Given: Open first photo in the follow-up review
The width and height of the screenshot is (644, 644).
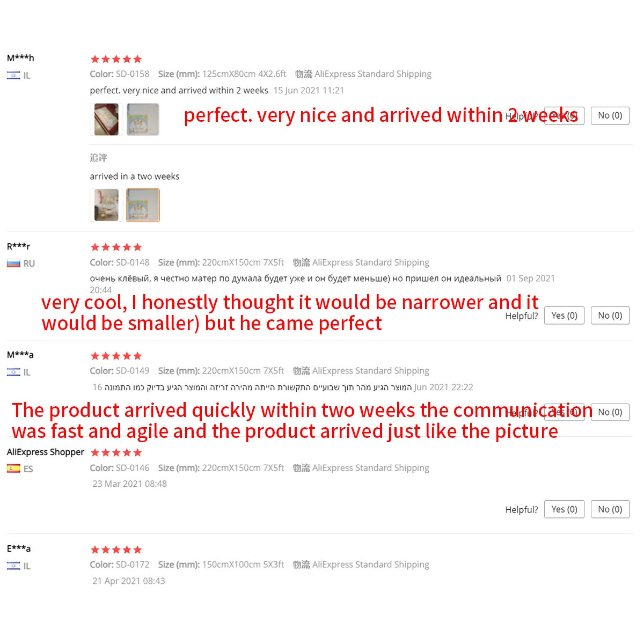Looking at the screenshot, I should tap(106, 205).
